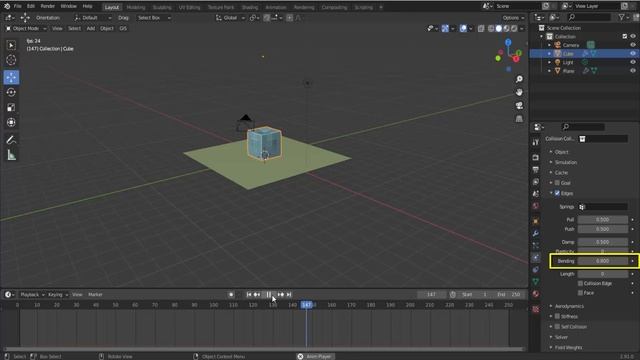Open the Modifiers wrench properties tab
The height and width of the screenshot is (360, 640).
pyautogui.click(x=536, y=233)
